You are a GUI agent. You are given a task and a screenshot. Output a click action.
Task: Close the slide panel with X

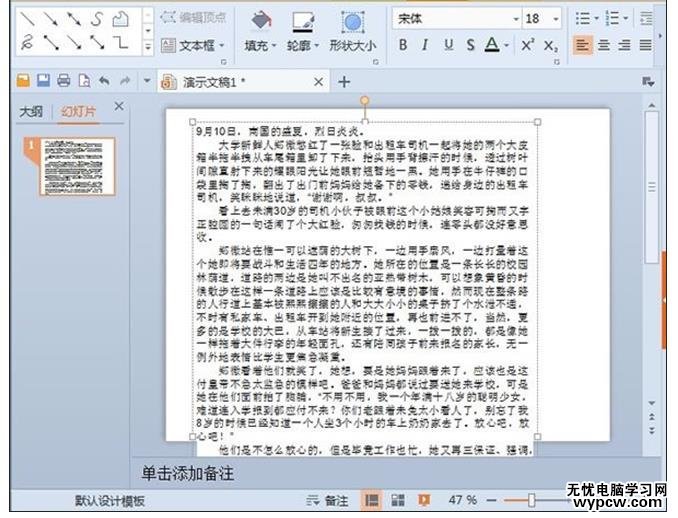[x=119, y=106]
